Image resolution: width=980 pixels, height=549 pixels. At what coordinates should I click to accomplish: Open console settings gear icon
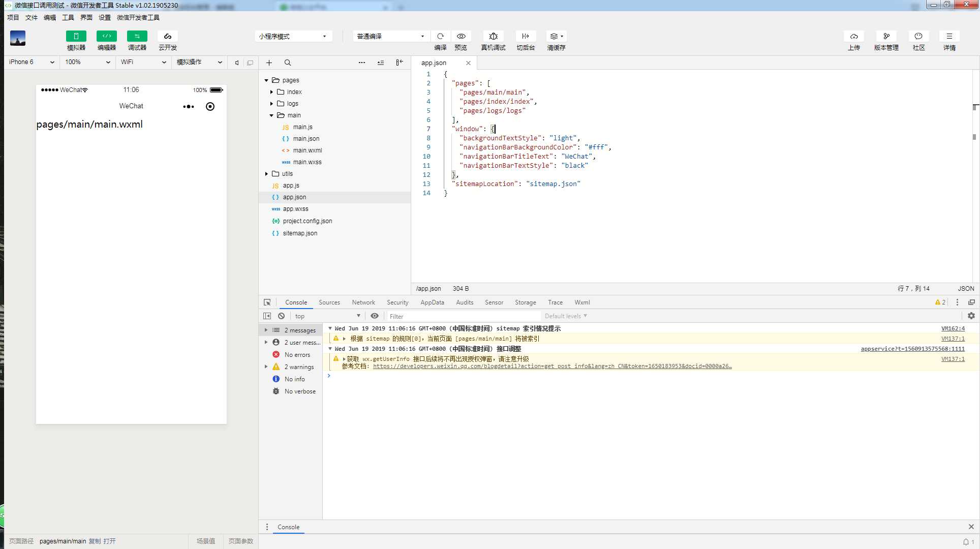971,316
